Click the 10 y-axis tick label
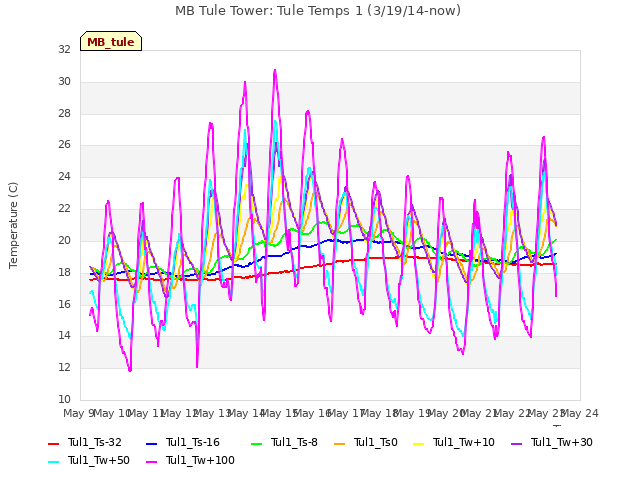 click(x=64, y=399)
